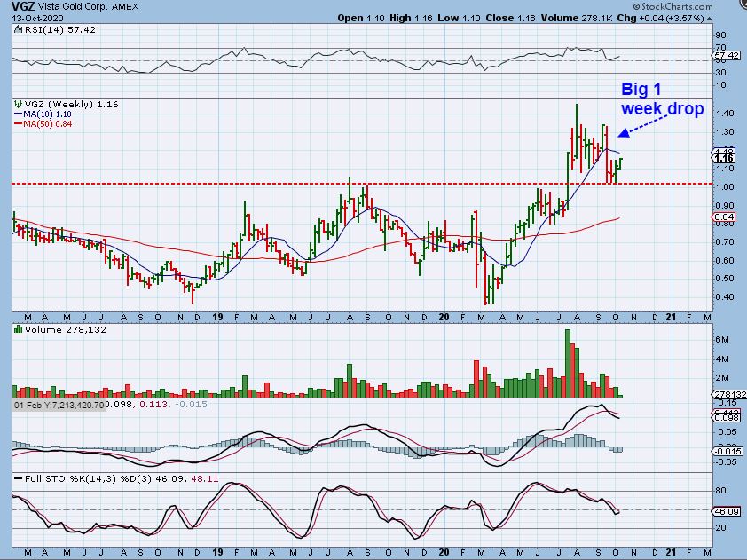Screen dimensions: 747x560
Task: Select the "Big 1 week drop" annotation text
Action: 660,99
